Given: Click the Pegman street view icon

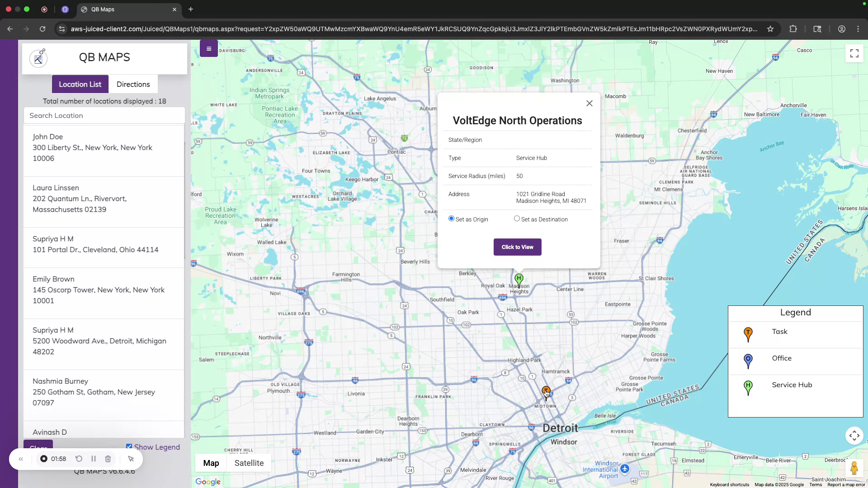Looking at the screenshot, I should 854,468.
